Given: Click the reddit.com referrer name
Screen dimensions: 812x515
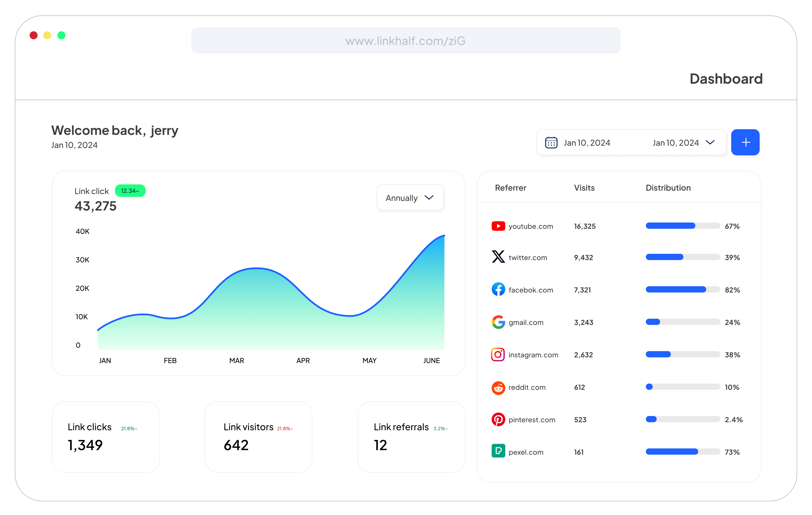Looking at the screenshot, I should point(527,388).
